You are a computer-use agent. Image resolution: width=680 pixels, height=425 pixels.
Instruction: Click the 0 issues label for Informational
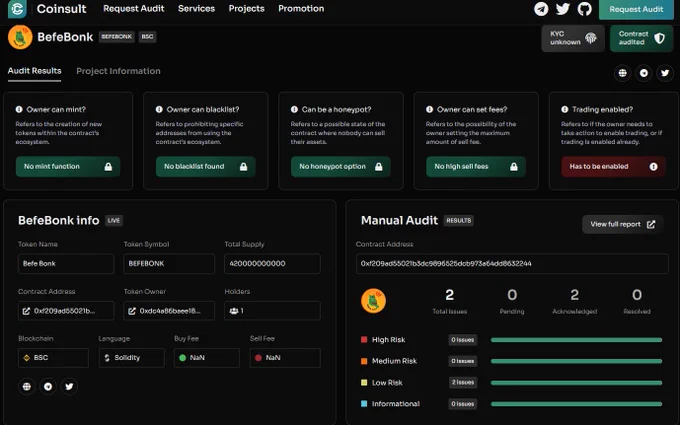click(x=463, y=404)
